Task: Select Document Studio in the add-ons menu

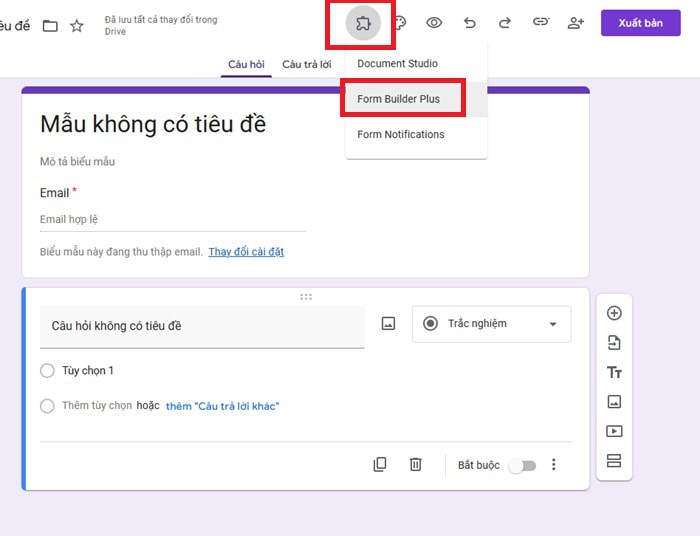Action: click(397, 64)
